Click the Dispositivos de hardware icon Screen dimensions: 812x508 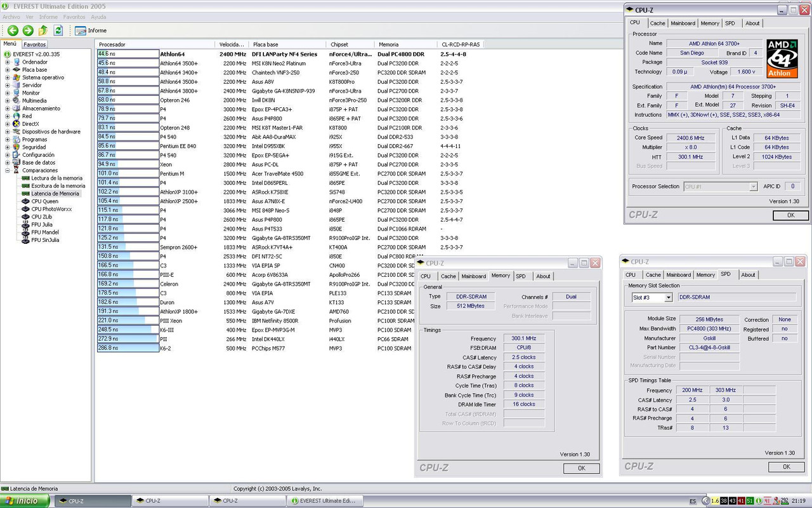(16, 131)
